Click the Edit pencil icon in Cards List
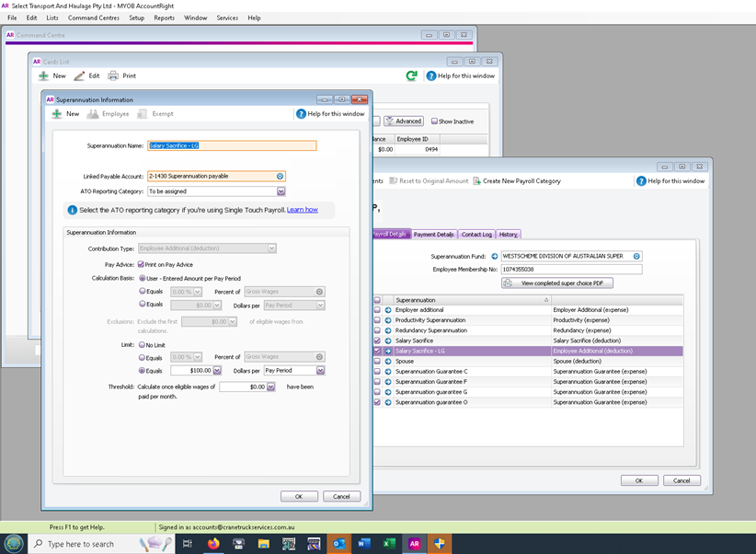Screen dimensions: 756x554 click(80, 75)
